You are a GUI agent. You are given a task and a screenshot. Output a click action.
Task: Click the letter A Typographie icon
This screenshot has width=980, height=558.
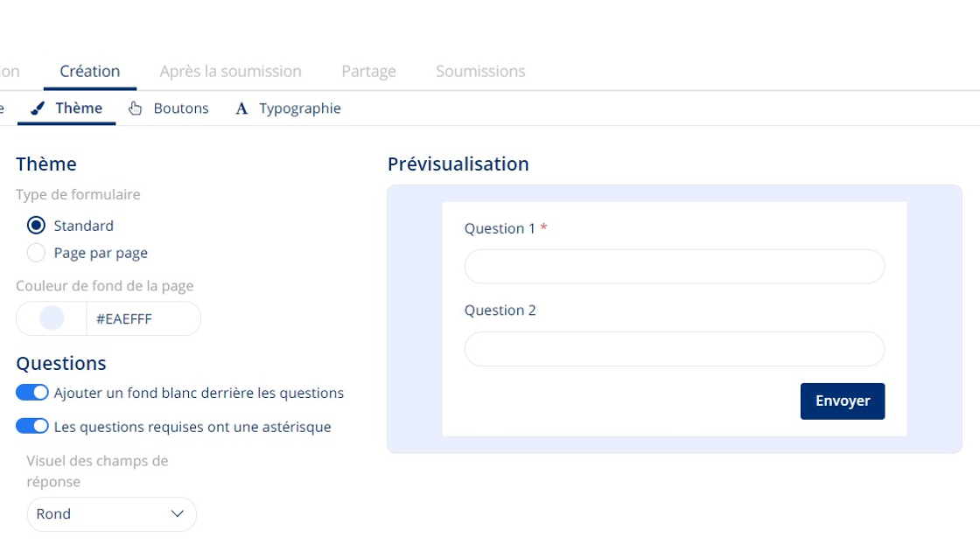(241, 108)
